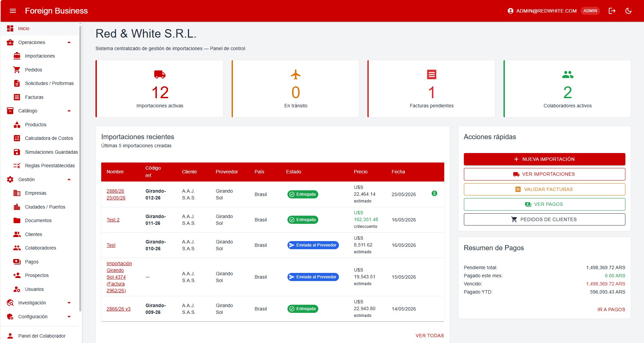Screen dimensions: 644x343
Task: Click the Configuración shield icon
Action: 10,317
